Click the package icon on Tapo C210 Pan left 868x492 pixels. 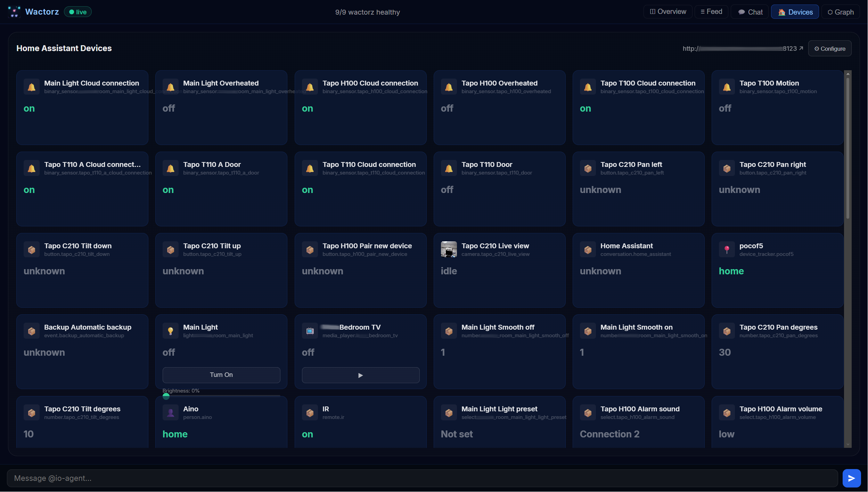pyautogui.click(x=587, y=168)
